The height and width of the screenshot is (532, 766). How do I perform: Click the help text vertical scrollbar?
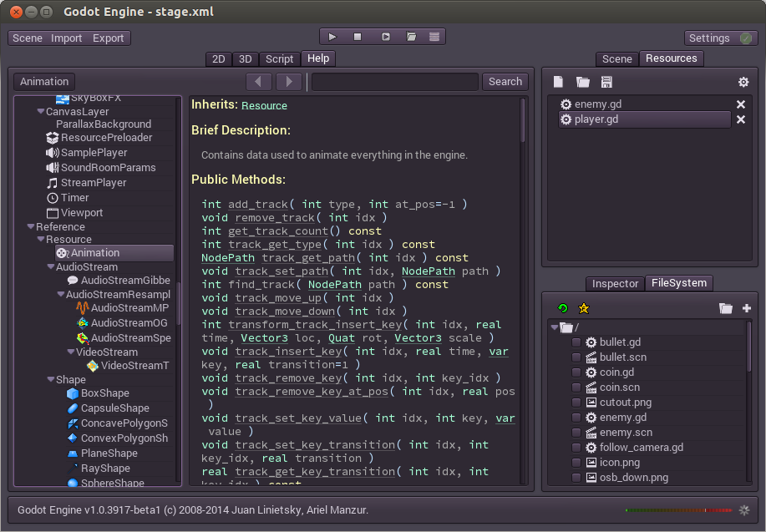coord(522,120)
